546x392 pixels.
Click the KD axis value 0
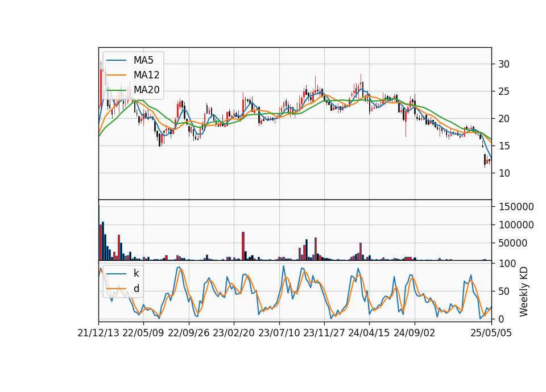[x=502, y=319]
